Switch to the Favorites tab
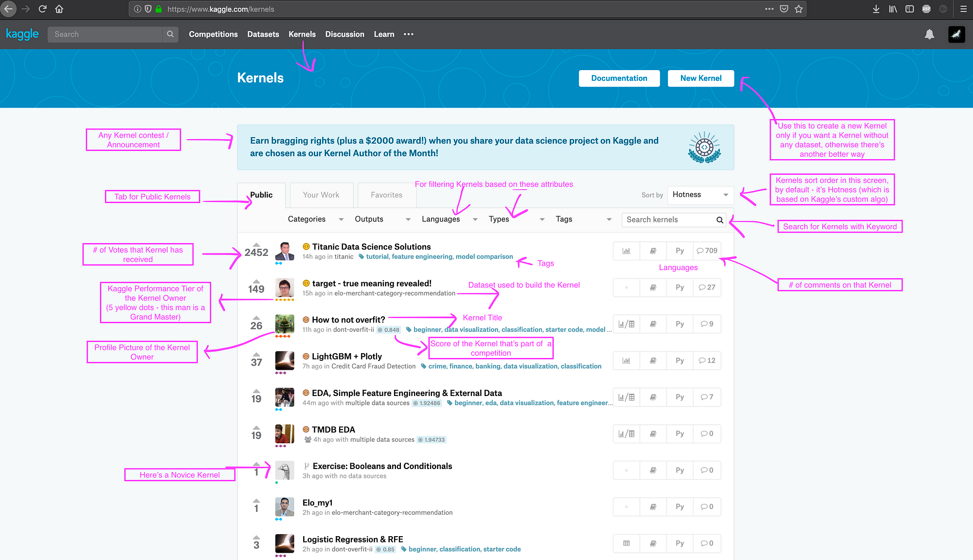973x560 pixels. click(386, 195)
